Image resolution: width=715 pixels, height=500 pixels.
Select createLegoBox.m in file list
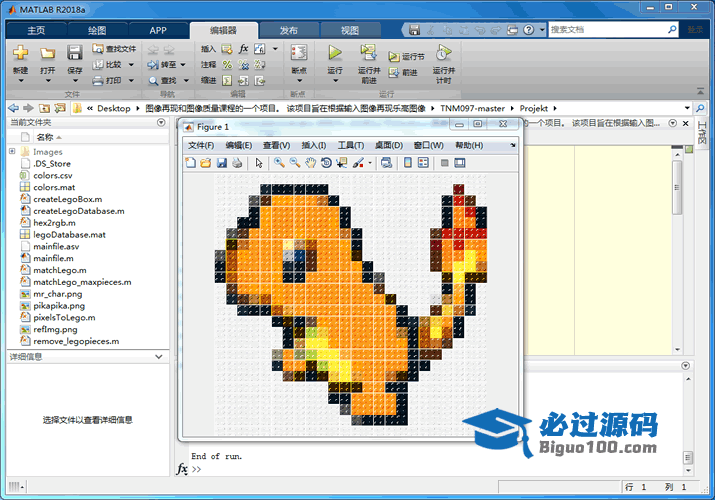click(67, 199)
